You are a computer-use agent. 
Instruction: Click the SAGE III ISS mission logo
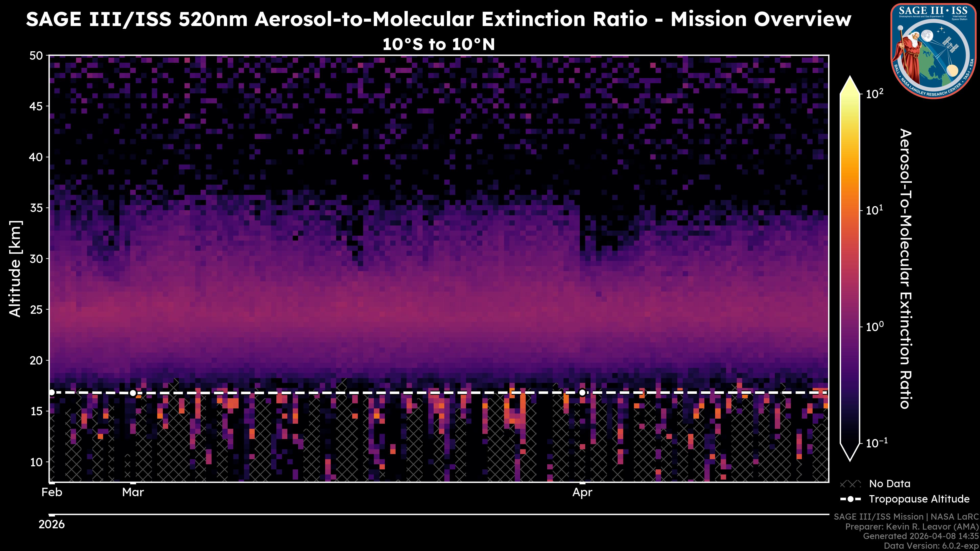point(934,51)
